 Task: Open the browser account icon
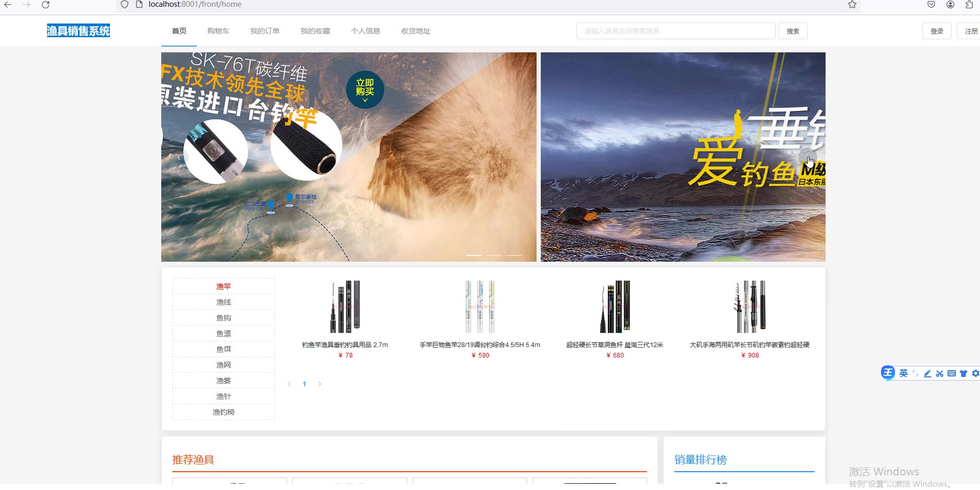950,4
